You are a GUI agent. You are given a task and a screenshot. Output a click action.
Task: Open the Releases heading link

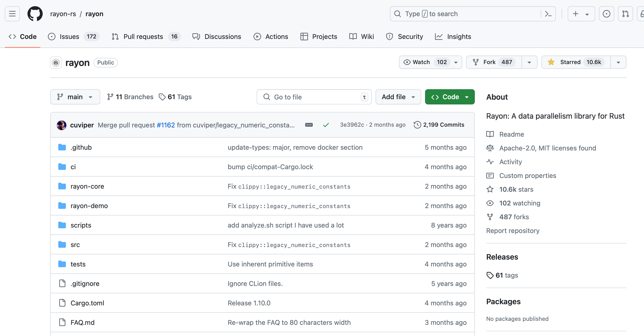pos(502,257)
